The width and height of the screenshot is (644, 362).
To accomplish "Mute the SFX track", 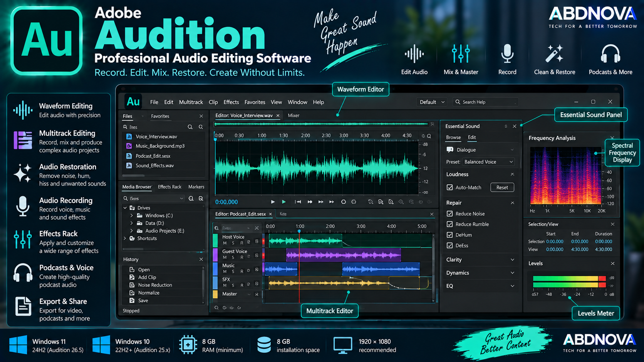I will click(x=225, y=285).
